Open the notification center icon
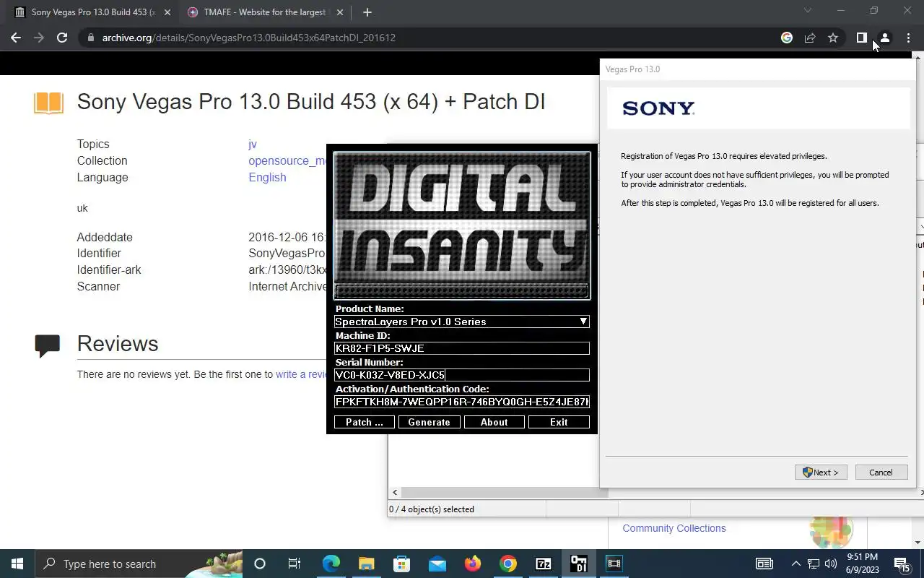The width and height of the screenshot is (924, 578). click(x=903, y=564)
